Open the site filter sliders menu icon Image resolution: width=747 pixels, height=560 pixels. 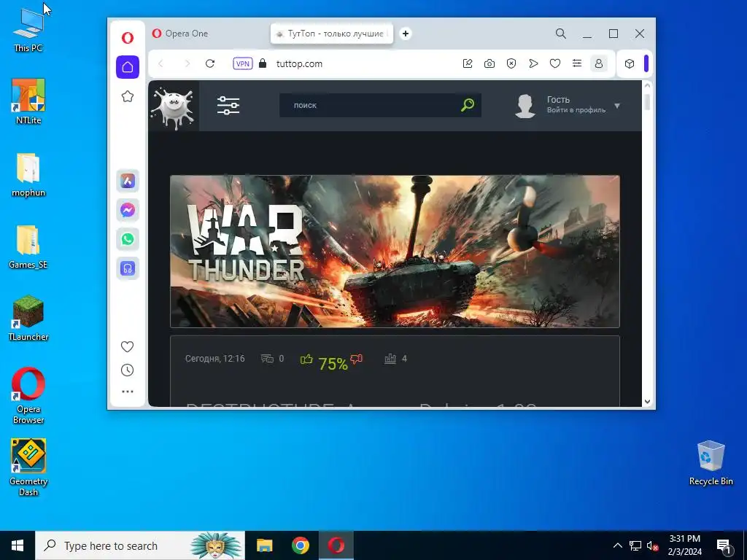228,105
